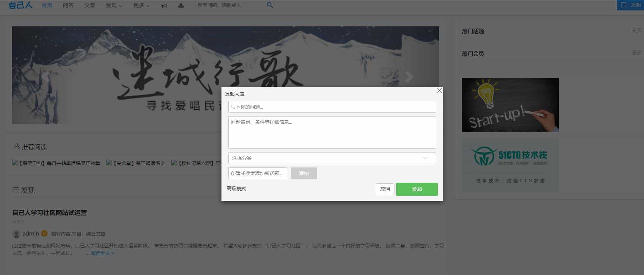Open the 【兑全堂】第三道通缉令 link
The height and width of the screenshot is (275, 644).
click(x=136, y=163)
